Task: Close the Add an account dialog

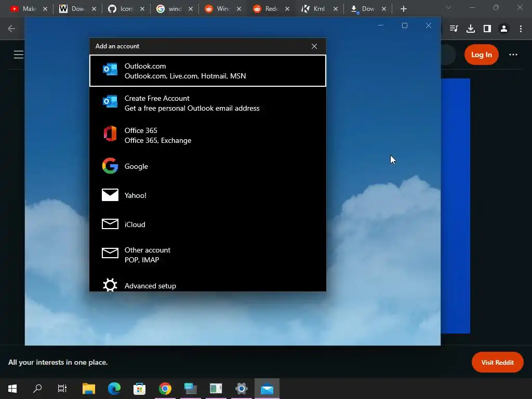Action: 314,46
